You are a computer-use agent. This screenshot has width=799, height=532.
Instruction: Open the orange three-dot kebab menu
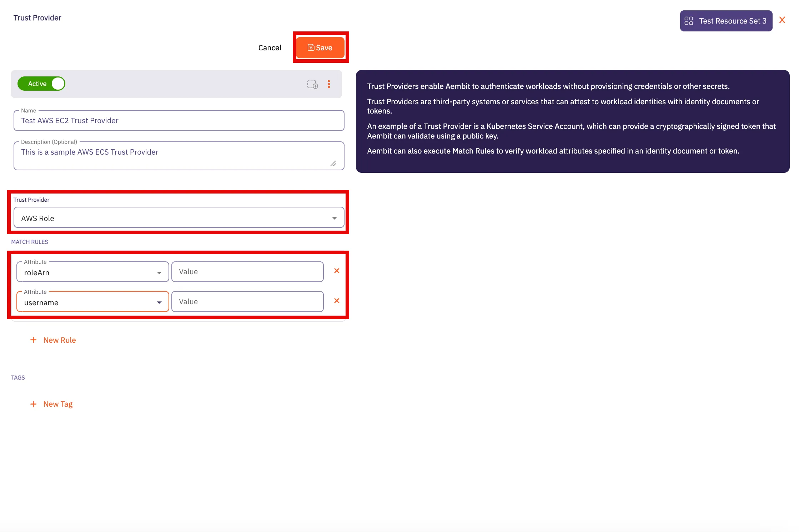coord(329,84)
